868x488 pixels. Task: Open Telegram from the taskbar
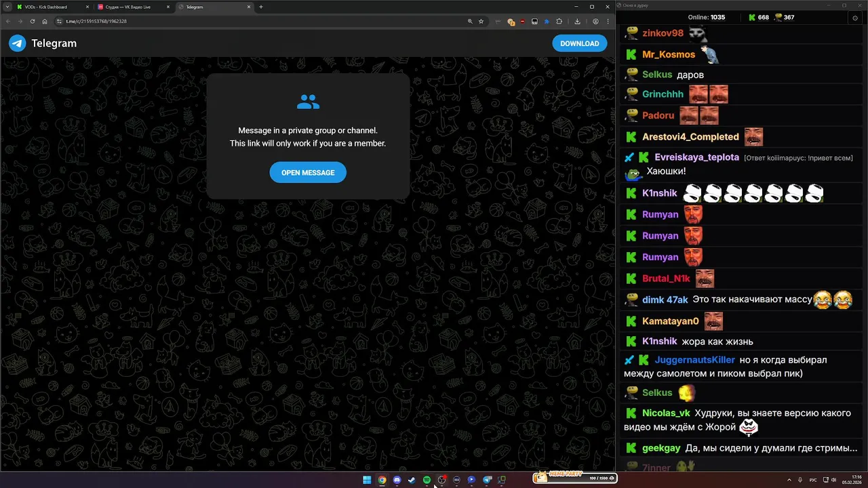(x=486, y=480)
